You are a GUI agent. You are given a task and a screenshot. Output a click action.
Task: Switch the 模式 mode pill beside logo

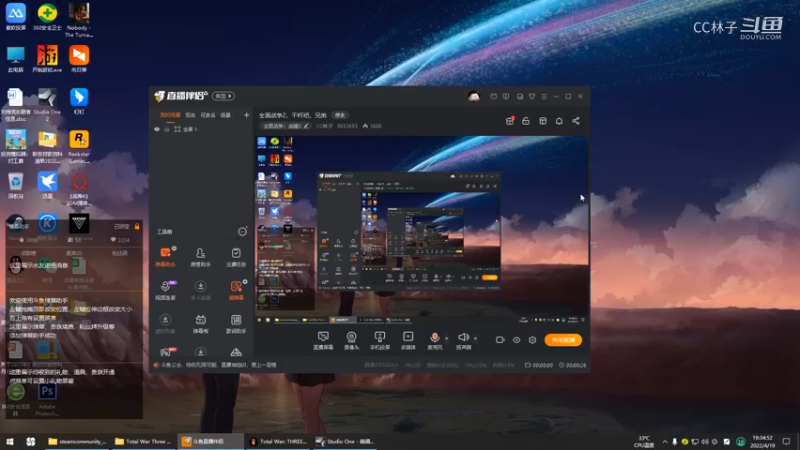[223, 96]
